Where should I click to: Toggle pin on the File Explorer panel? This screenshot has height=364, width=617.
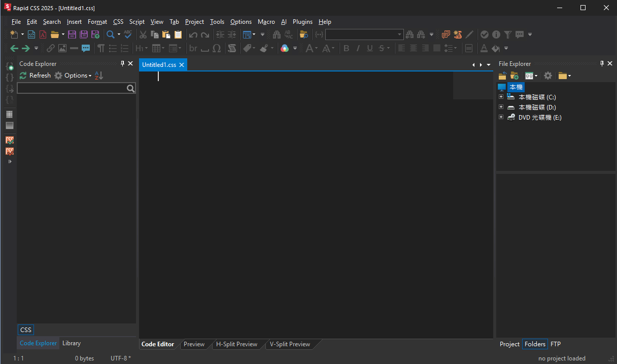602,63
